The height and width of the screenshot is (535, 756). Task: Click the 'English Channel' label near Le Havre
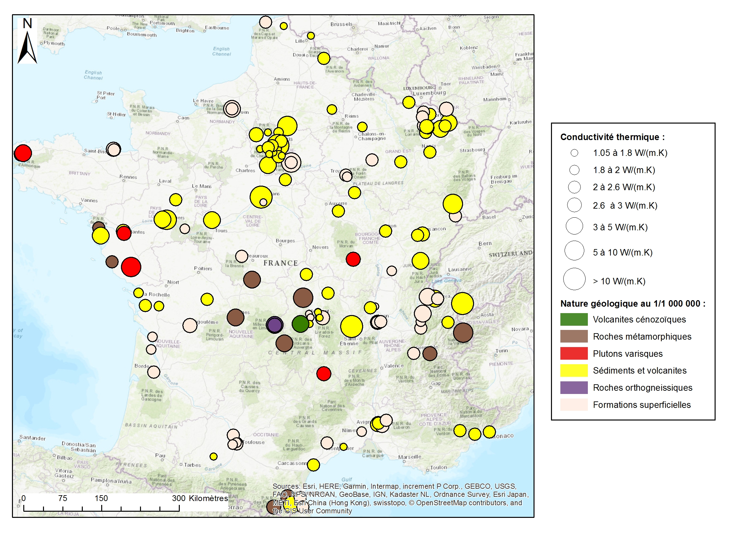221,51
